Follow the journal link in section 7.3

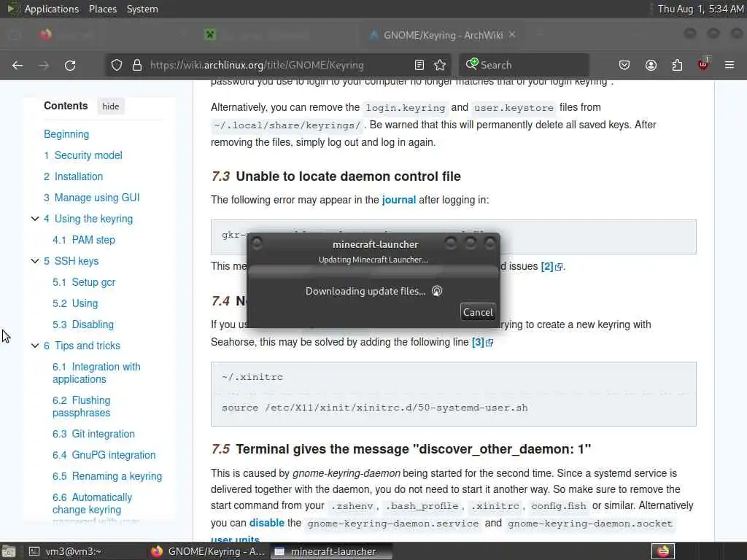(399, 200)
